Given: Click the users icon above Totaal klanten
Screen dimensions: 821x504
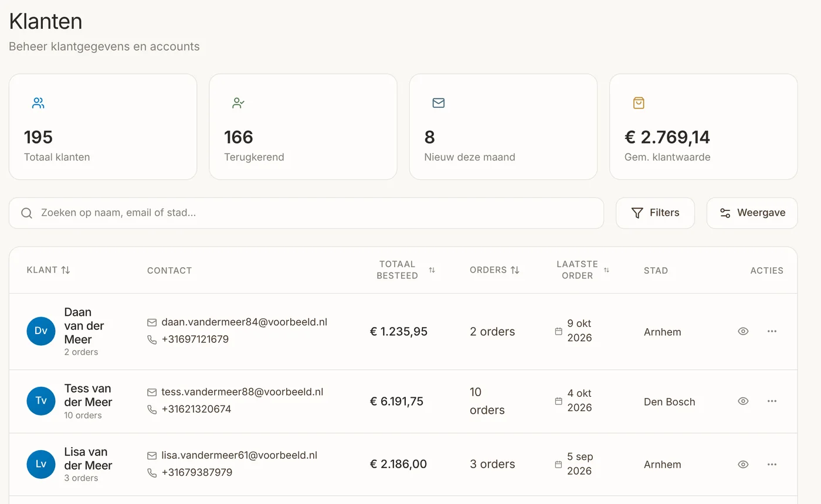Looking at the screenshot, I should [x=38, y=103].
